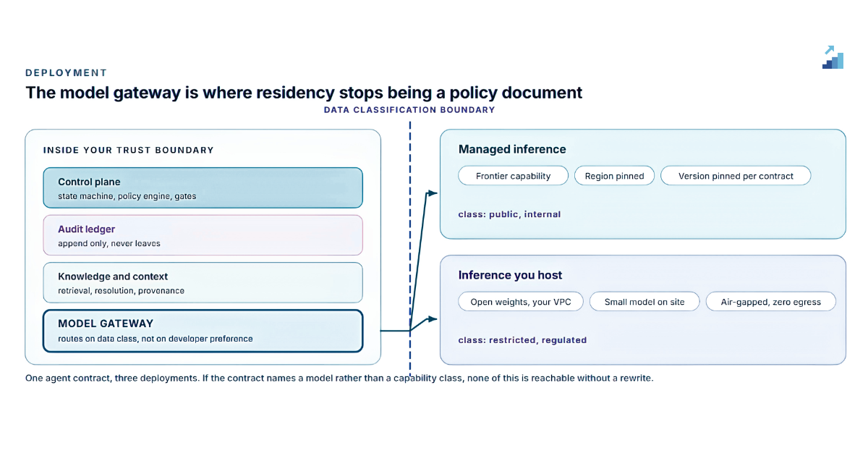Click the Version pinned per contract pill

pos(736,176)
